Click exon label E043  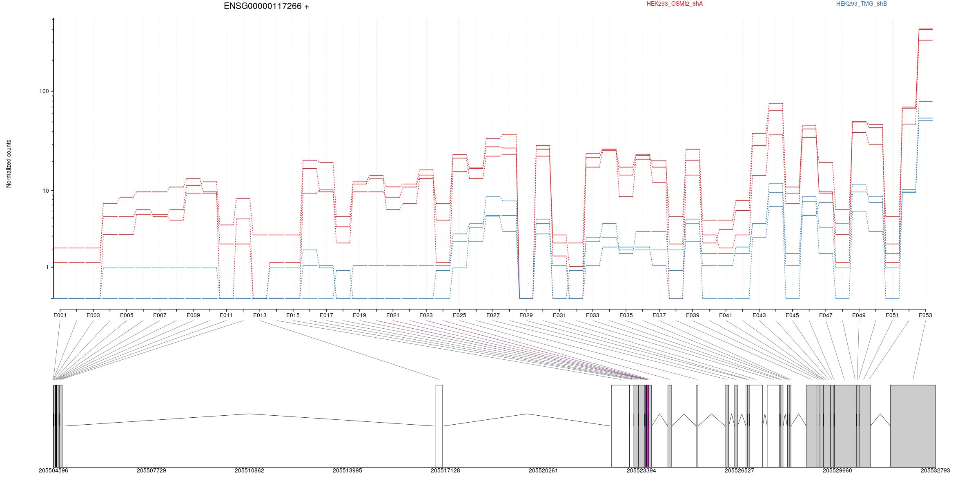(x=759, y=316)
